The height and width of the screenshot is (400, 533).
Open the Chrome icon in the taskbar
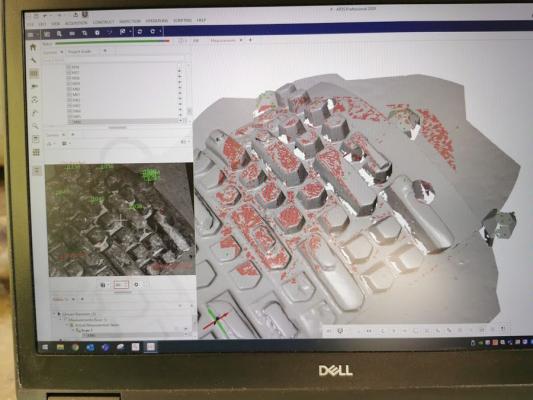coord(75,347)
